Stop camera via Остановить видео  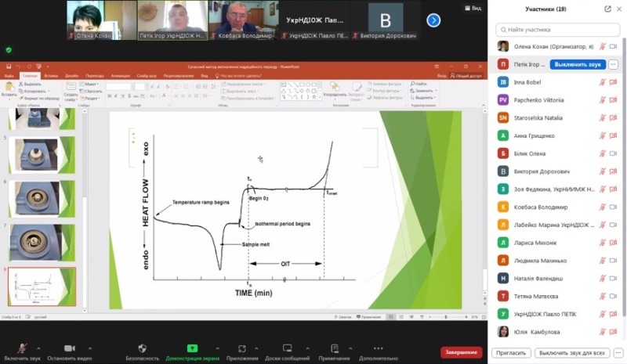(69, 351)
